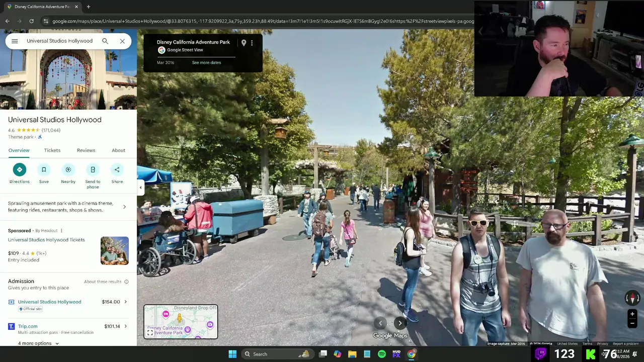Zoom in with the plus button
The image size is (644, 362).
coord(632,314)
